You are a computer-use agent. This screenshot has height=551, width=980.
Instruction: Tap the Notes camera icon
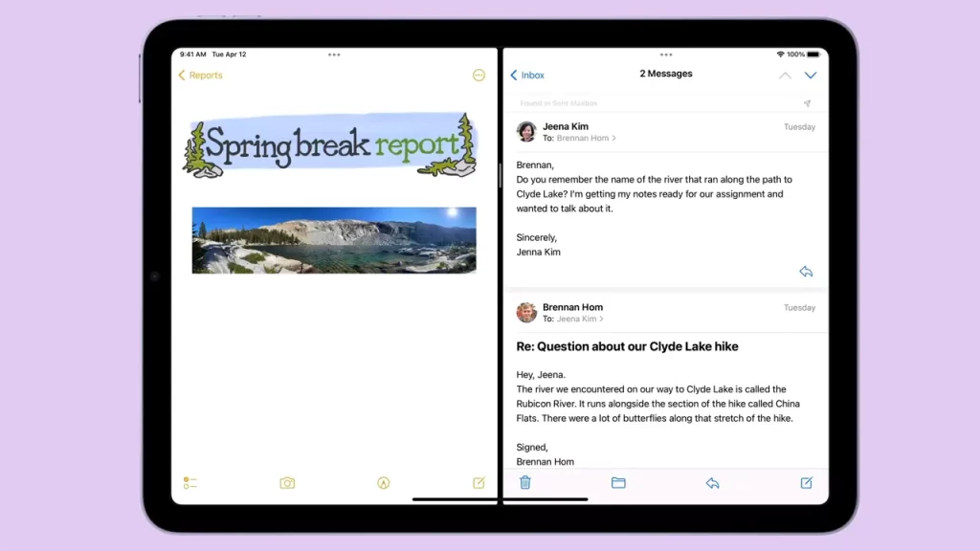pos(287,483)
